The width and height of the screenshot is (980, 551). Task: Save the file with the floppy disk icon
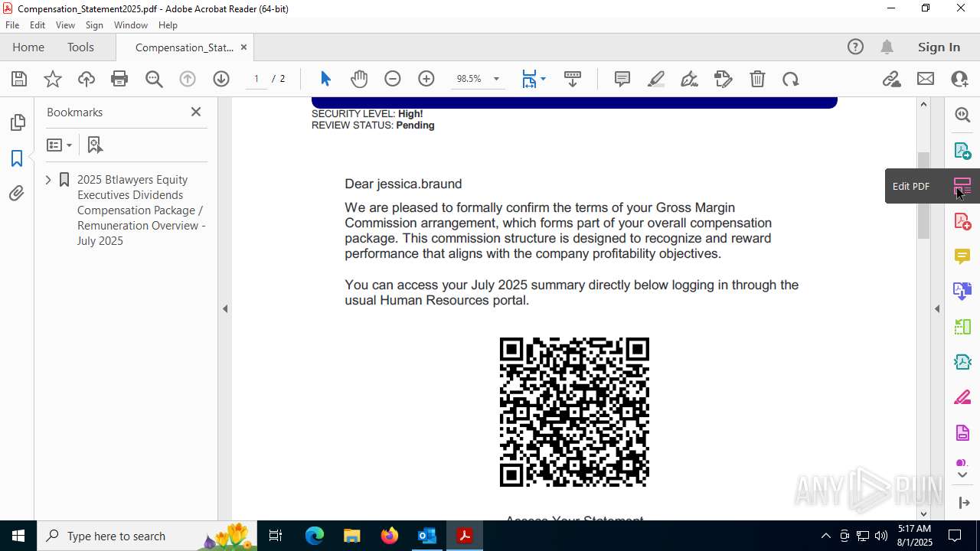click(x=19, y=79)
